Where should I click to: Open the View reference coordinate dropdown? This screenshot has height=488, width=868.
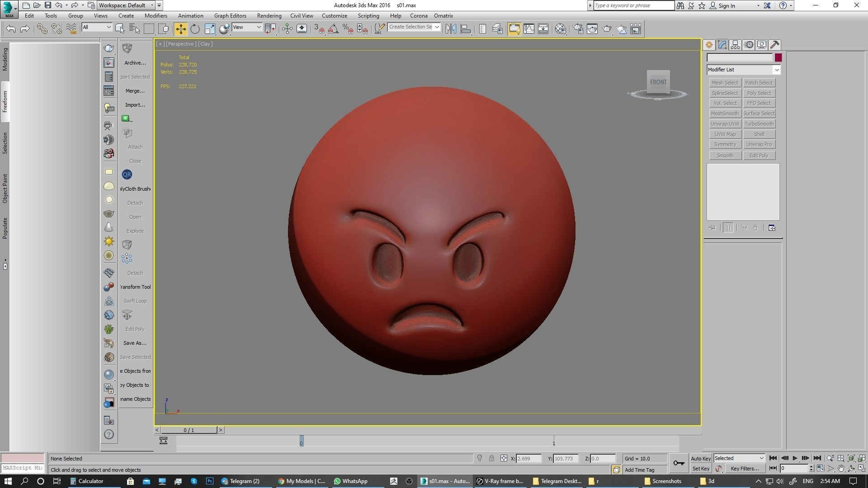coord(247,27)
